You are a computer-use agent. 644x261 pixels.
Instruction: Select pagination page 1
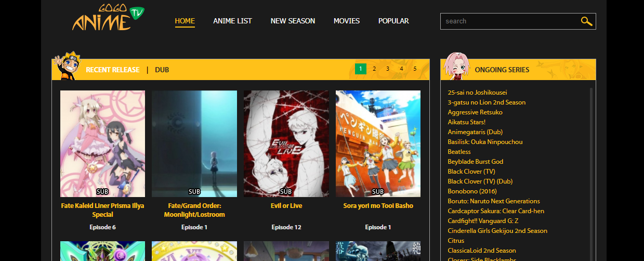tap(361, 69)
